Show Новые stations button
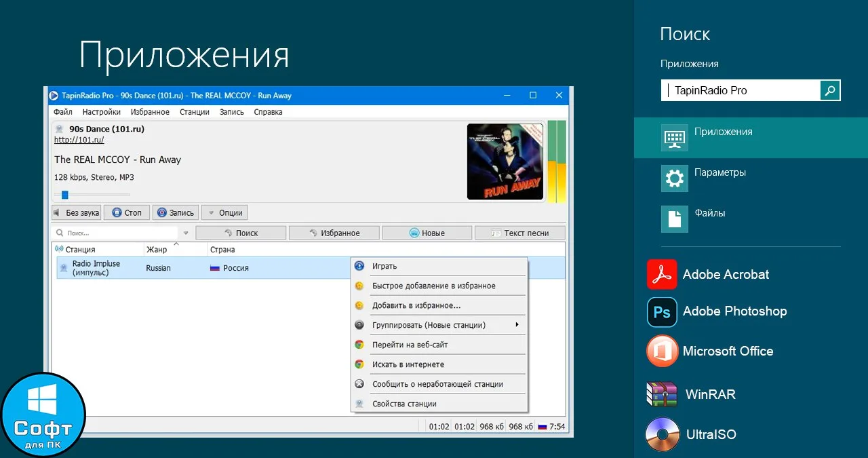The height and width of the screenshot is (458, 868). coord(427,233)
